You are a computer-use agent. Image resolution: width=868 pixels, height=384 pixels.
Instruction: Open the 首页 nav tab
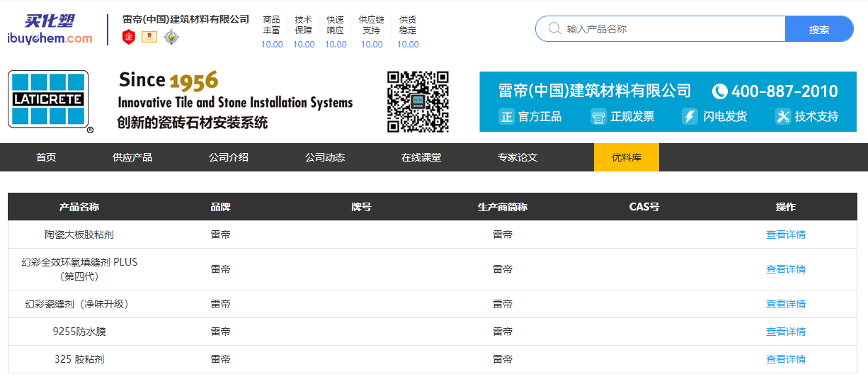[46, 157]
